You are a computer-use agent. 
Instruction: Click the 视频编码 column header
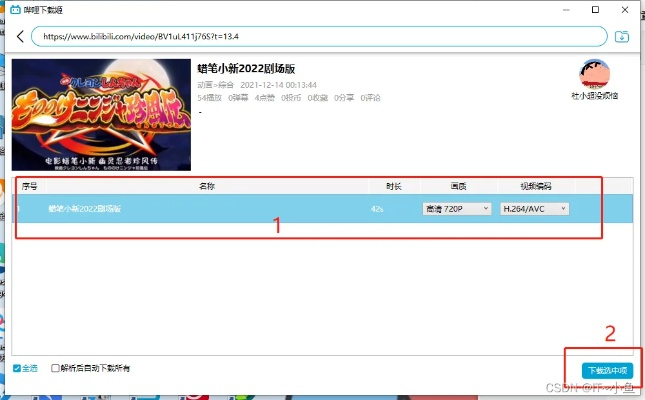point(536,186)
